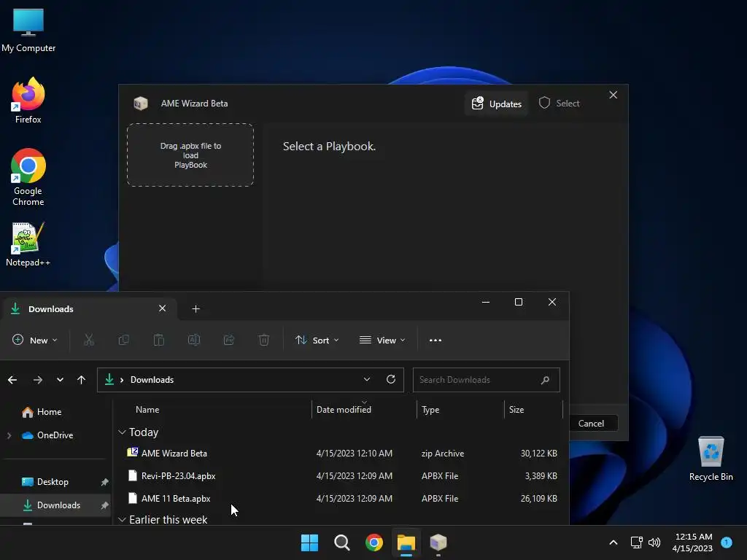Add a new File Explorer tab
Viewport: 747px width, 560px height.
[x=196, y=309]
